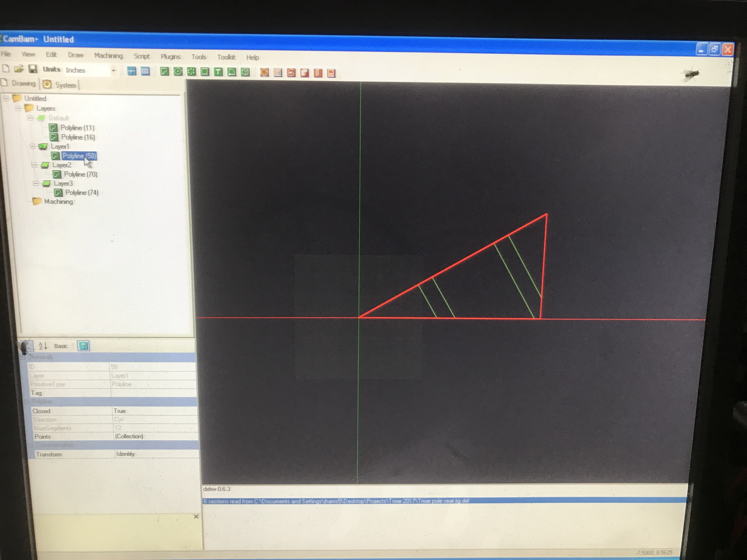Collapse the Transformation property section
Viewport: 747px width, 560px height.
[x=30, y=445]
